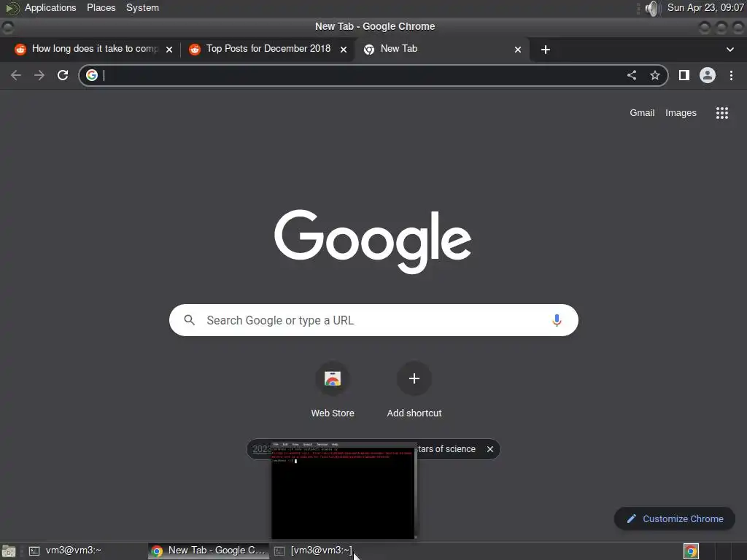Click the 'stars of science' promo link
The image size is (747, 560).
[446, 449]
